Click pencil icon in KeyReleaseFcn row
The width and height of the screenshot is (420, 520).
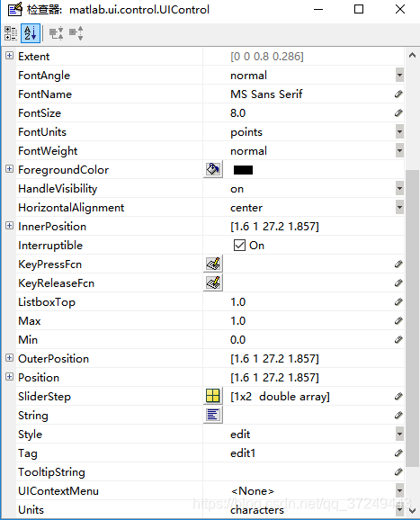click(x=398, y=282)
